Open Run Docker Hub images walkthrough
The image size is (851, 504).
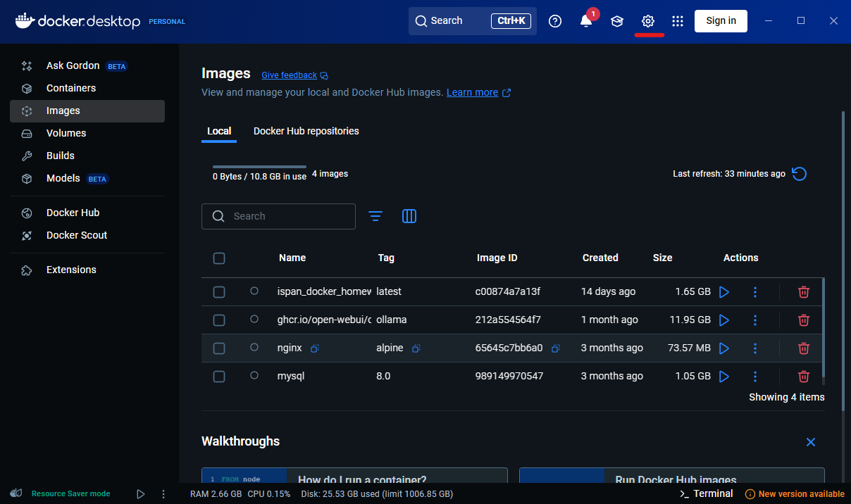point(672,476)
